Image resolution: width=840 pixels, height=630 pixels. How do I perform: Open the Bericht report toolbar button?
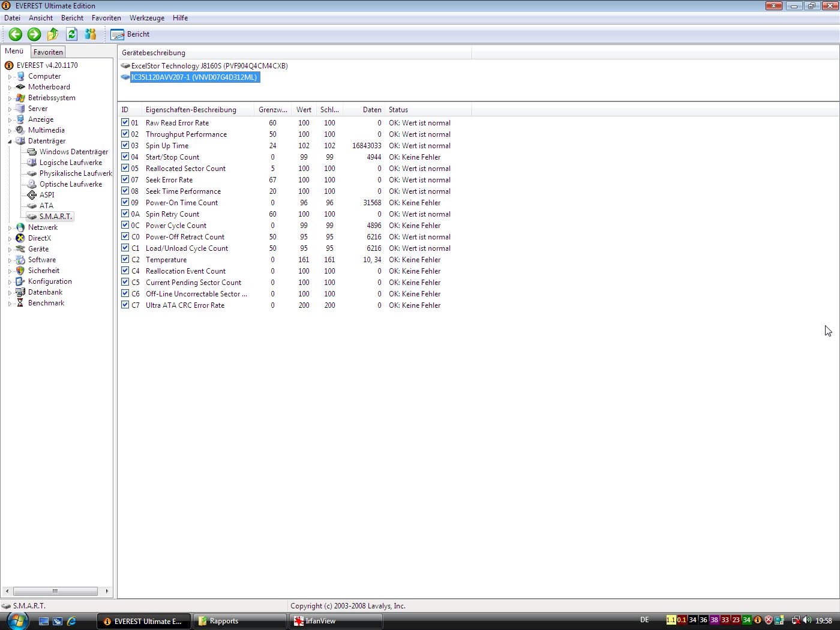tap(130, 34)
